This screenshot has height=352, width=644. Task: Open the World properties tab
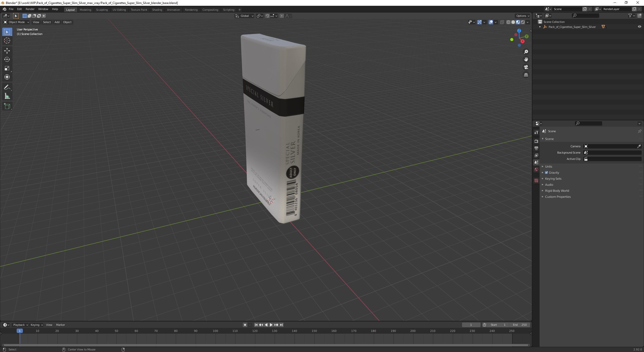[536, 169]
